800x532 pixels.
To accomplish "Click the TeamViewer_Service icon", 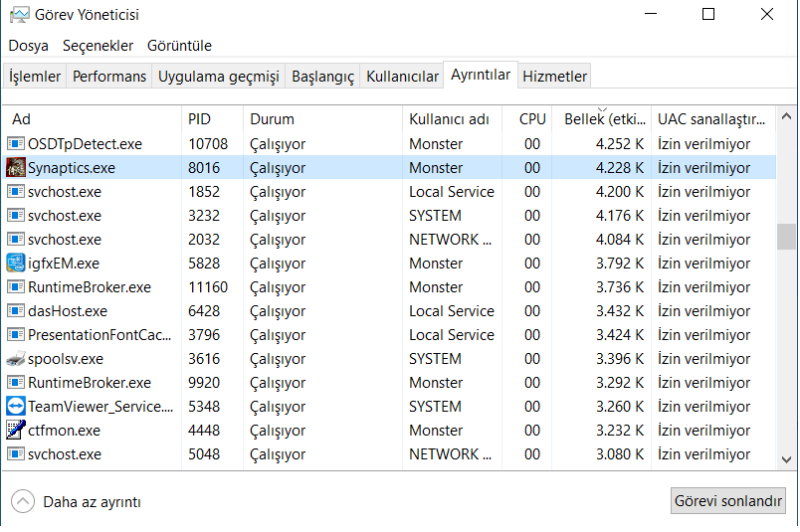I will [x=16, y=407].
